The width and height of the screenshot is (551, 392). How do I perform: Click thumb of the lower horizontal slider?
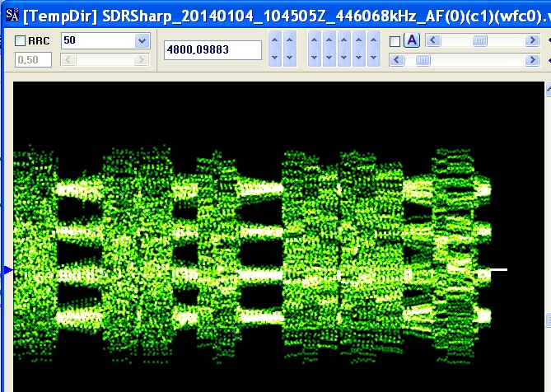click(423, 60)
